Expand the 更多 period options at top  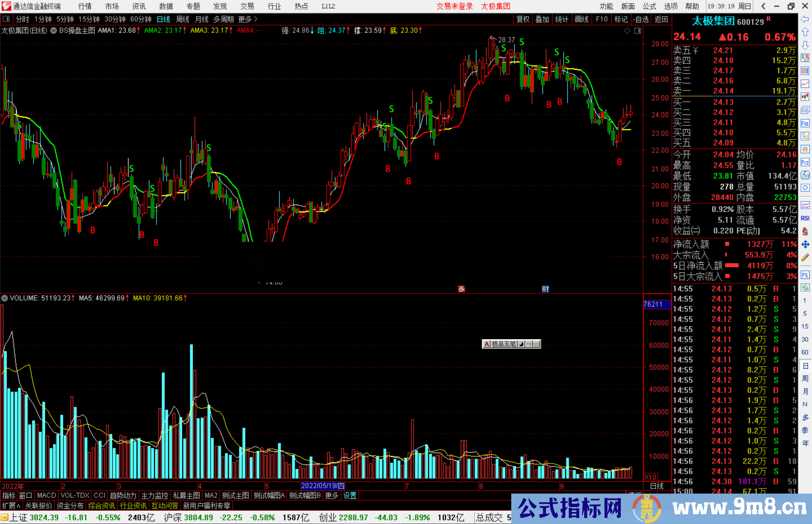pyautogui.click(x=248, y=19)
